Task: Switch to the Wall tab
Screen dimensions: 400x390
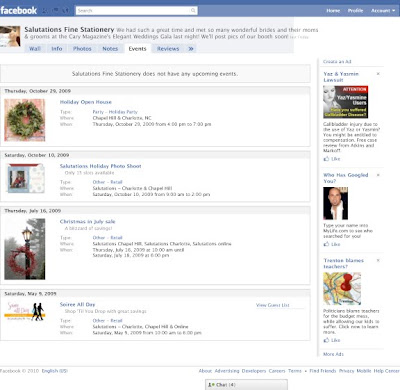Action: (35, 49)
